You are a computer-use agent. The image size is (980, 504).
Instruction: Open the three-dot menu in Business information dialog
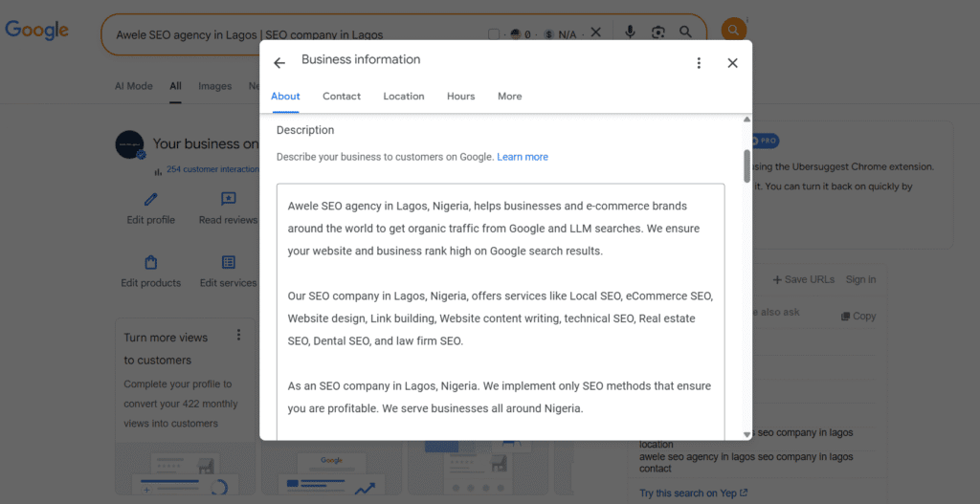tap(699, 62)
